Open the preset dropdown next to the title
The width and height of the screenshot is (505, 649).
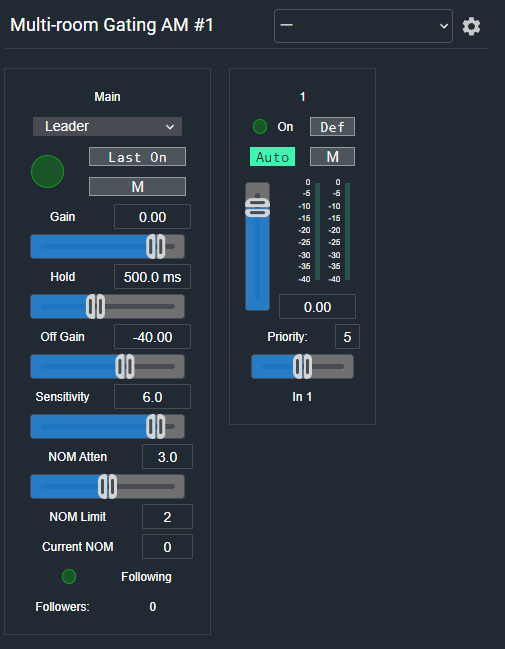[363, 26]
